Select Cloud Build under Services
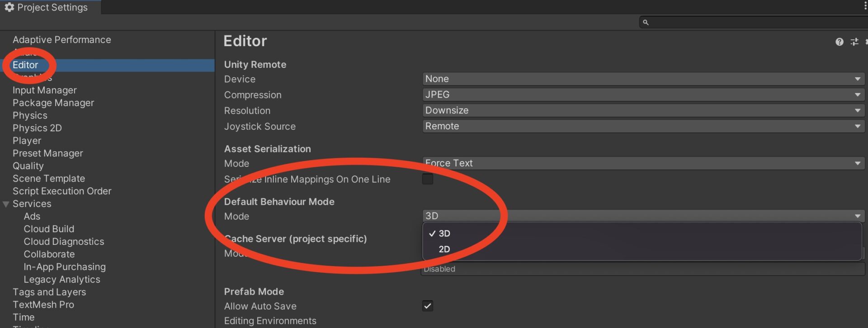The width and height of the screenshot is (868, 328). [49, 229]
